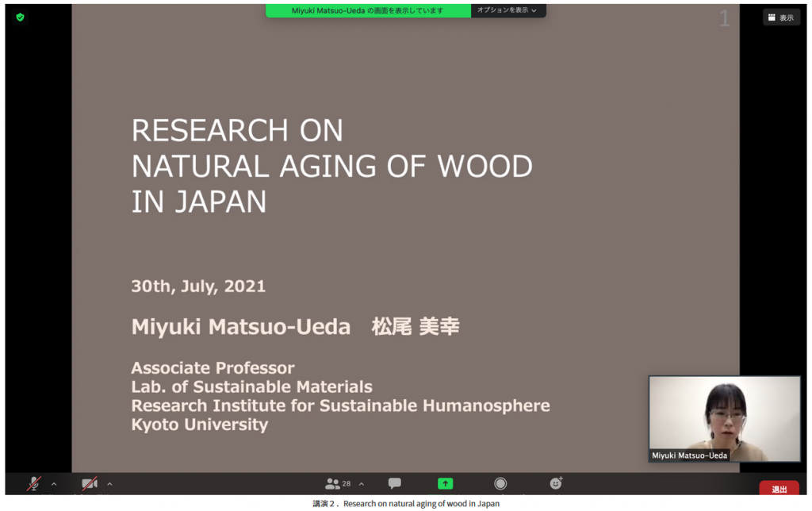812x511 pixels.
Task: Click the green screen-sharing notice banner
Action: [x=368, y=10]
